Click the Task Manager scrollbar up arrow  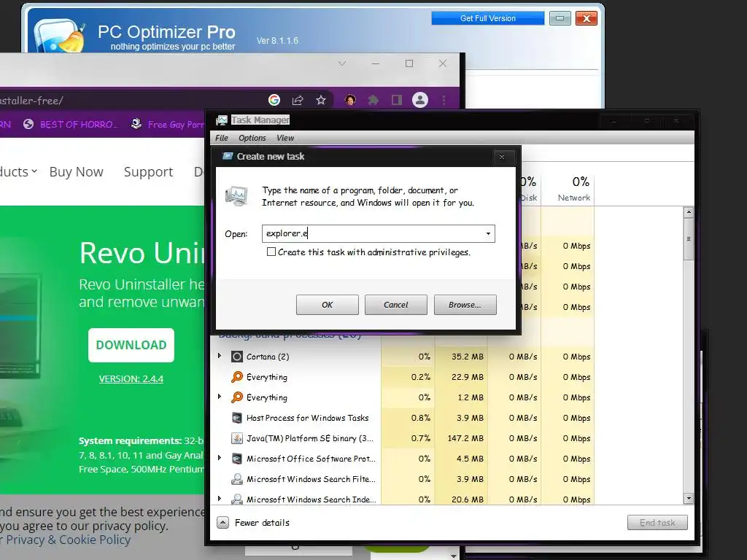[689, 212]
